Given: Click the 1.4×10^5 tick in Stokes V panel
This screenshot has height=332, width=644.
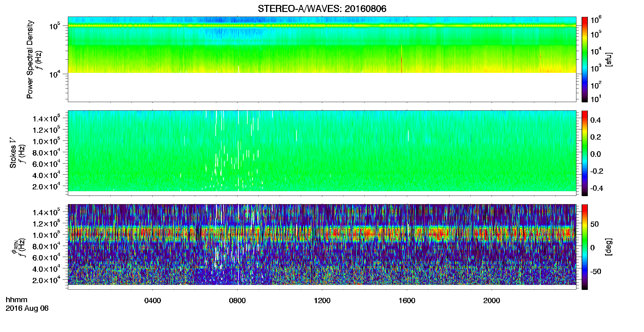Looking at the screenshot, I should pos(46,119).
